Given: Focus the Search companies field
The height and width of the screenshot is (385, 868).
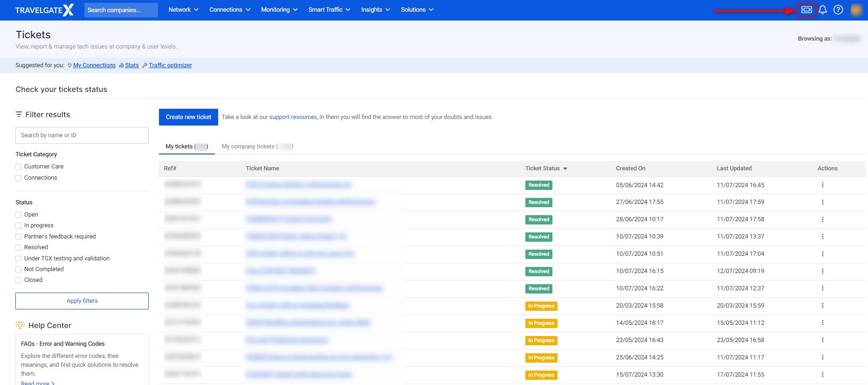Looking at the screenshot, I should pos(121,10).
